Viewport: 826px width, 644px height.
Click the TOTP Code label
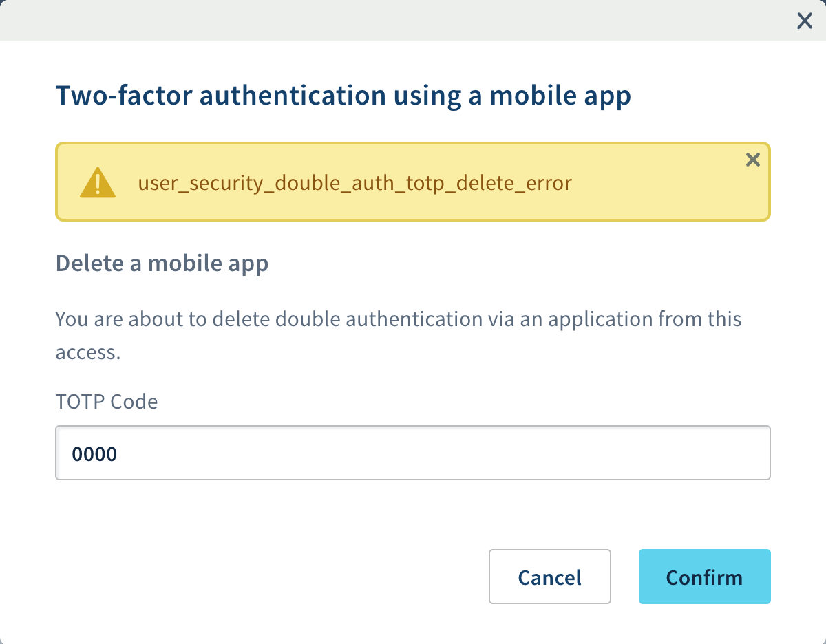(x=107, y=401)
